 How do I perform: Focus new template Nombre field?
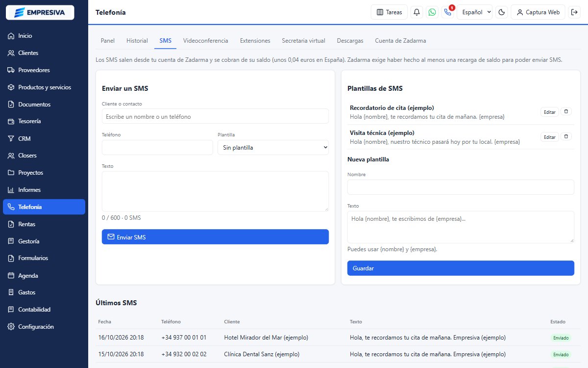461,187
